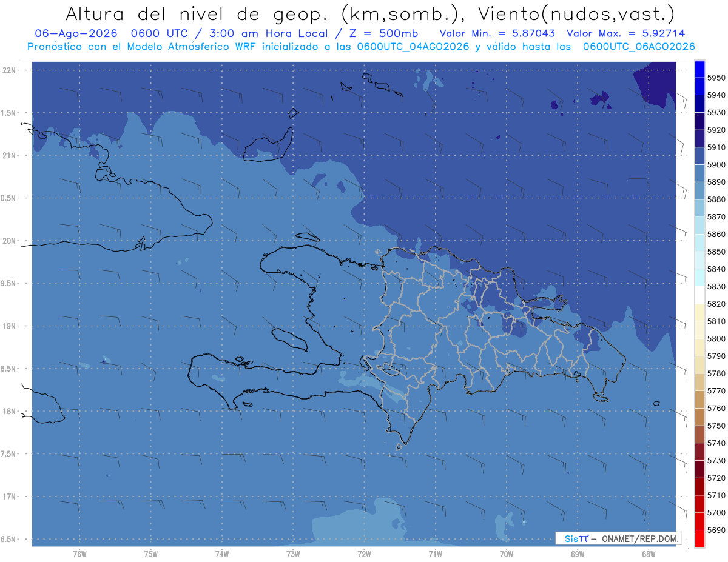The height and width of the screenshot is (562, 728).
Task: Click the 17N latitude label
Action: click(x=9, y=497)
